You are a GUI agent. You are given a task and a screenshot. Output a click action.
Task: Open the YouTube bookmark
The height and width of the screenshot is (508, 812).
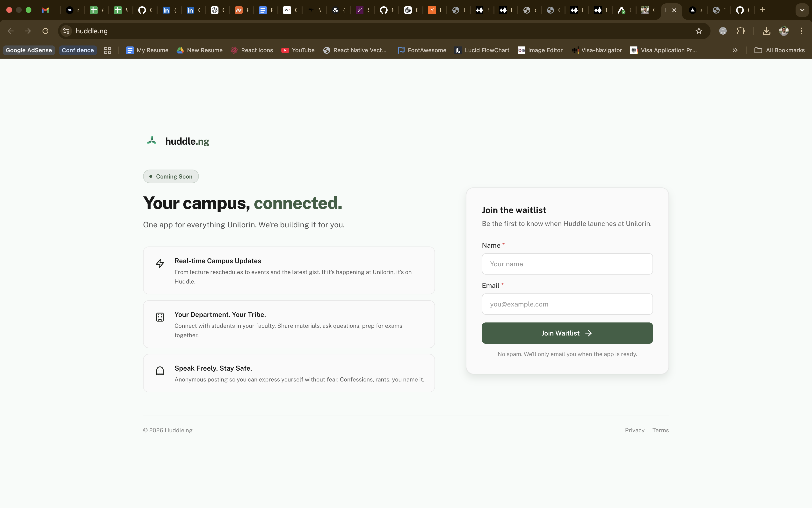coord(298,50)
